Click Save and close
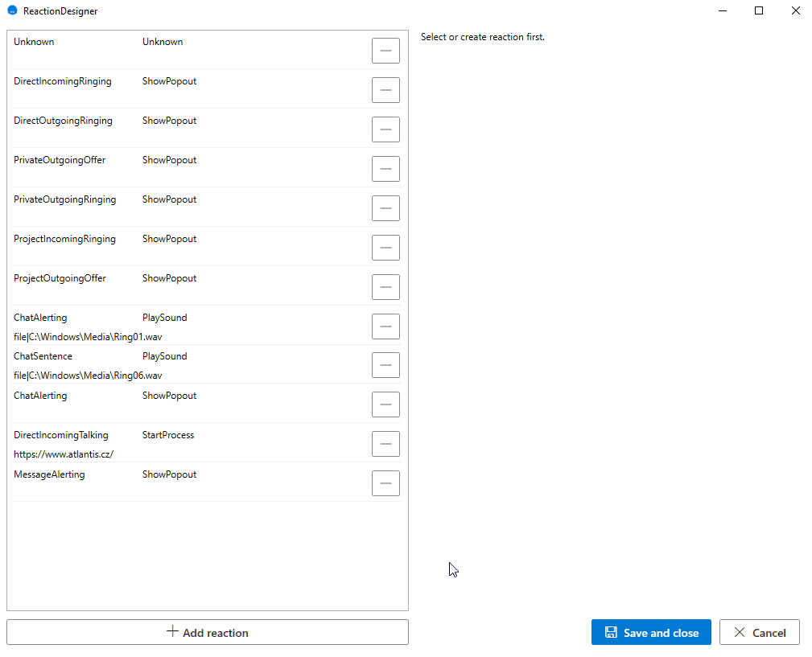This screenshot has height=657, width=812. coord(652,632)
